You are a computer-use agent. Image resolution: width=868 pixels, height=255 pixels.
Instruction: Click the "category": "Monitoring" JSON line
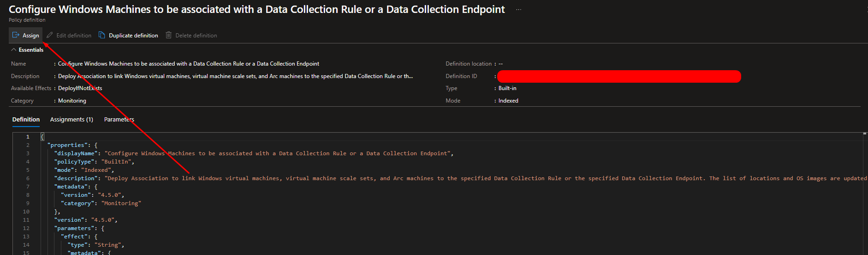point(101,203)
